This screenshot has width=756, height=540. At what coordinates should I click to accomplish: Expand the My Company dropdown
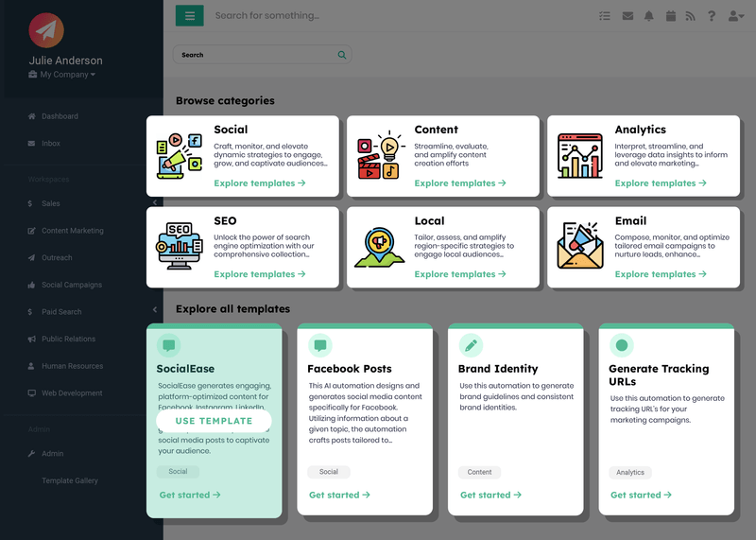point(62,75)
